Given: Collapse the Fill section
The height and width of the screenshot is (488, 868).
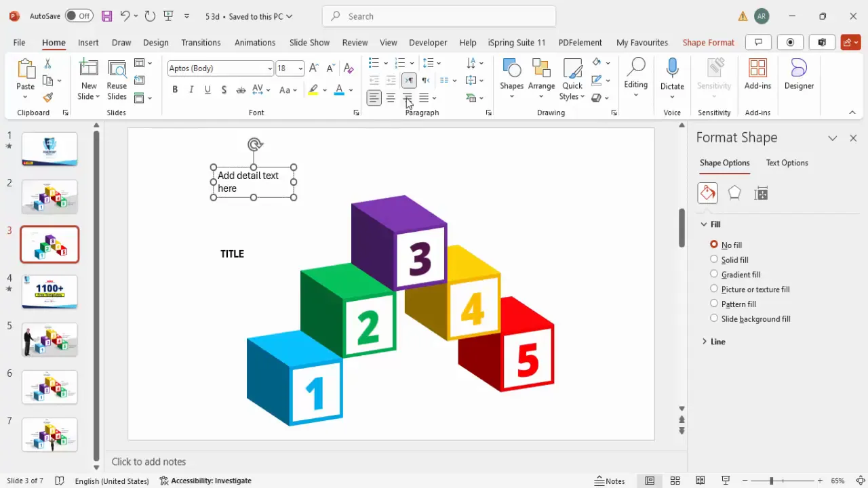Looking at the screenshot, I should [x=705, y=224].
